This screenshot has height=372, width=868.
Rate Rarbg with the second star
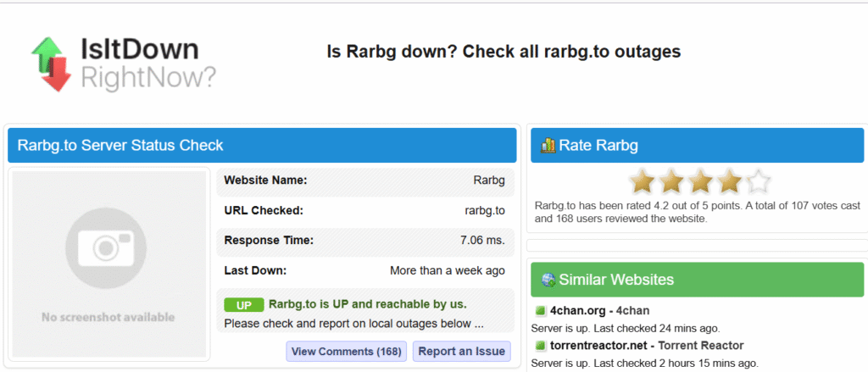click(x=671, y=181)
